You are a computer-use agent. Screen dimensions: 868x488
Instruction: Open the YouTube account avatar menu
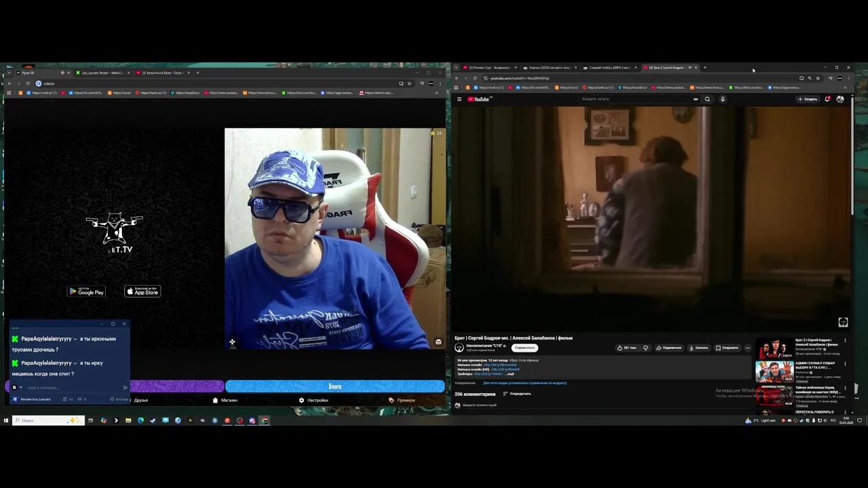click(840, 99)
